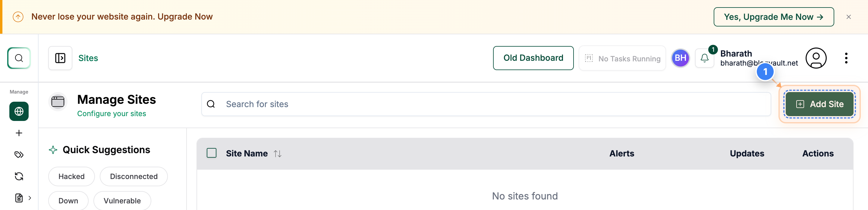
Task: Select the Hacked quick suggestion filter
Action: (x=71, y=176)
